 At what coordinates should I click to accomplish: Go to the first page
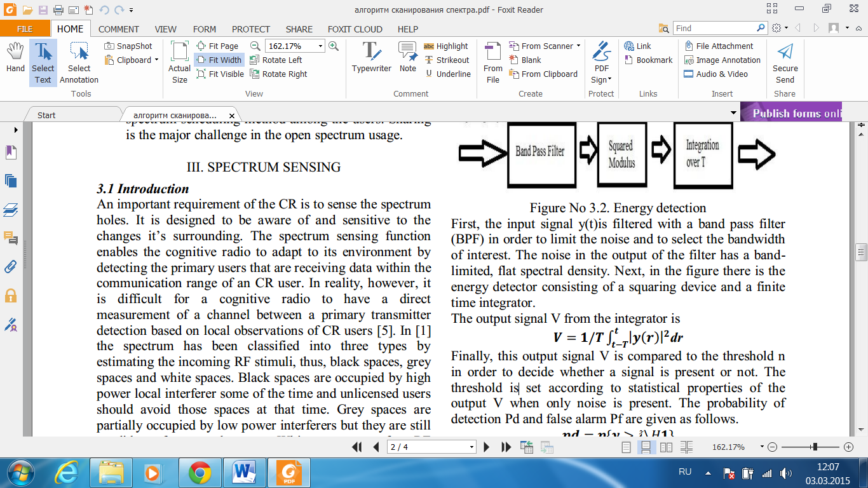[x=357, y=447]
